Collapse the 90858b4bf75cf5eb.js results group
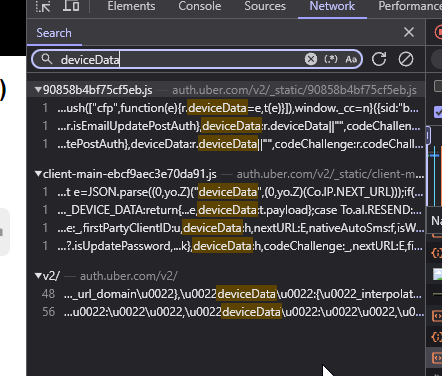Screen dimensions: 442x376 [x=38, y=90]
